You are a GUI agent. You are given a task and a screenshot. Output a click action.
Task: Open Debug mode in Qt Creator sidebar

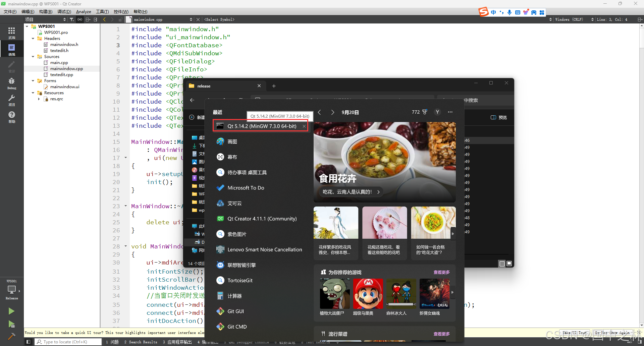[12, 83]
